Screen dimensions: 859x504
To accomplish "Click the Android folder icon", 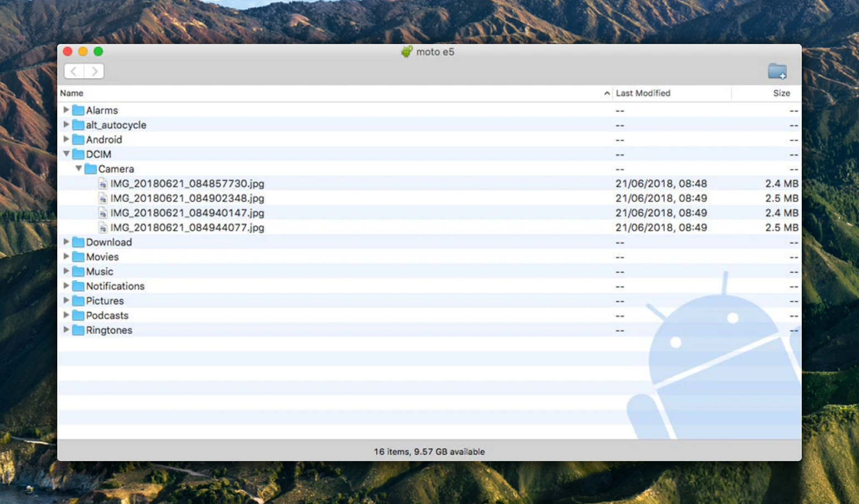I will (78, 140).
